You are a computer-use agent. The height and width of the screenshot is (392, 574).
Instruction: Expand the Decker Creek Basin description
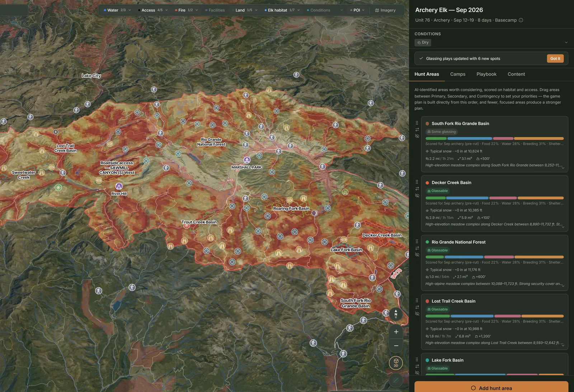(x=563, y=227)
